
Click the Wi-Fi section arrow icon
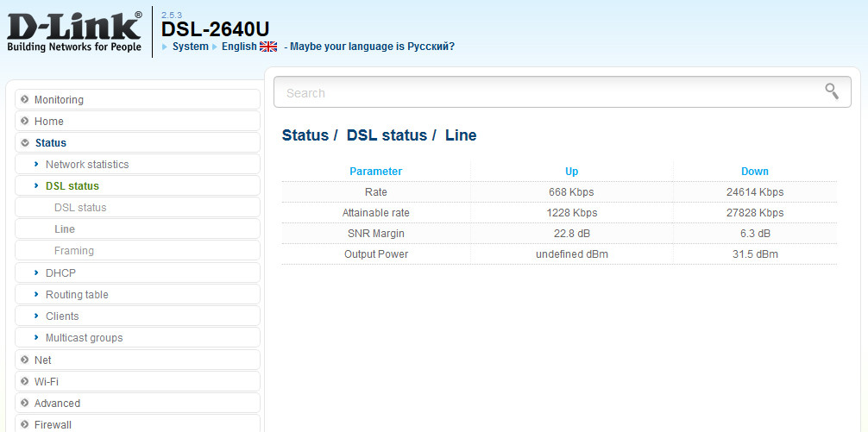pos(25,381)
